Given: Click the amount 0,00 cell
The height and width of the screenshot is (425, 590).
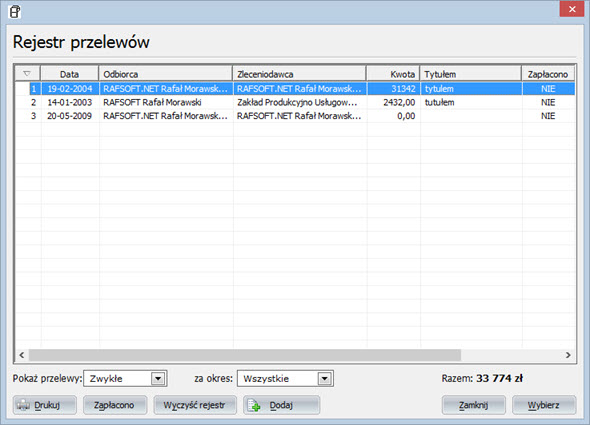Looking at the screenshot, I should 394,116.
